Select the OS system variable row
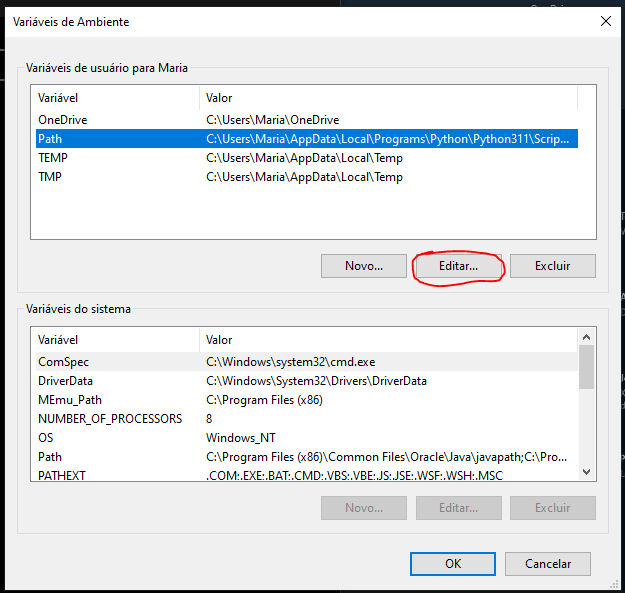The width and height of the screenshot is (625, 593). (46, 438)
